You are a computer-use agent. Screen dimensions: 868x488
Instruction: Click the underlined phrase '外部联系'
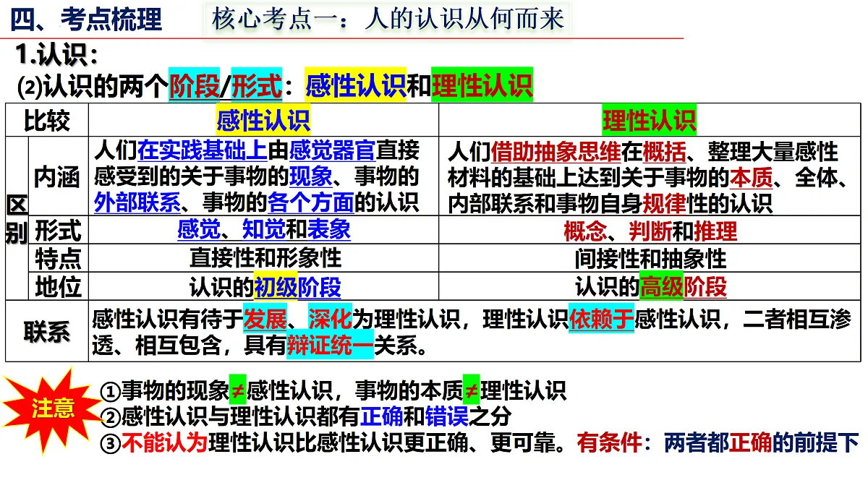pyautogui.click(x=137, y=202)
